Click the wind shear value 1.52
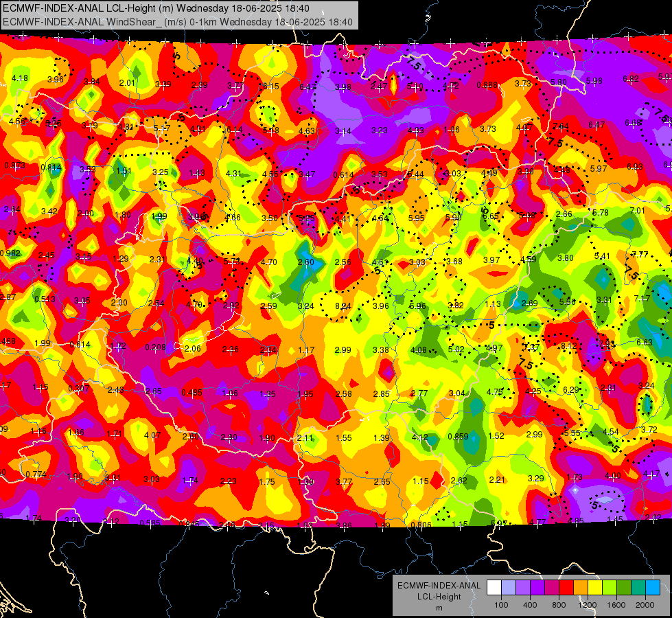The image size is (672, 618). point(496,436)
